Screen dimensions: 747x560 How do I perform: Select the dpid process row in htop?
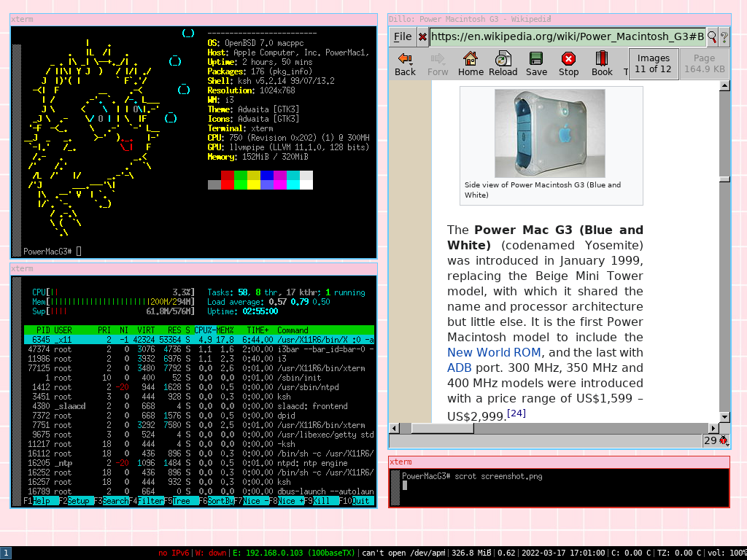point(199,416)
